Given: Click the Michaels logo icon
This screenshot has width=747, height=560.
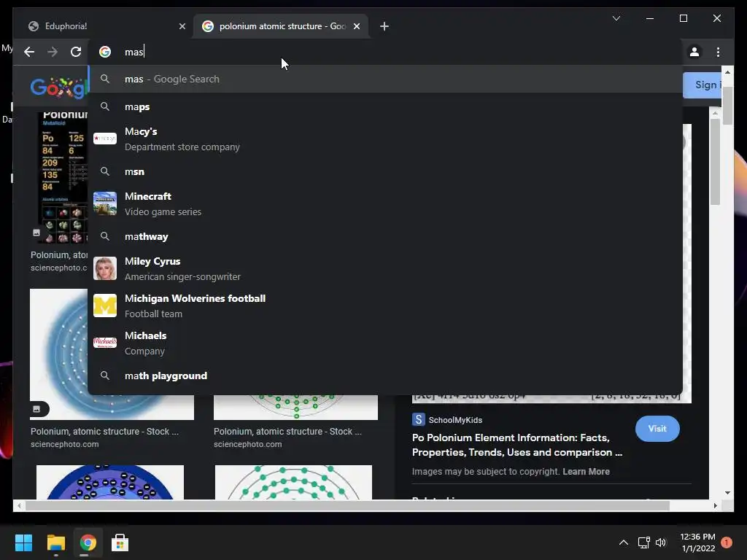Looking at the screenshot, I should tap(105, 343).
